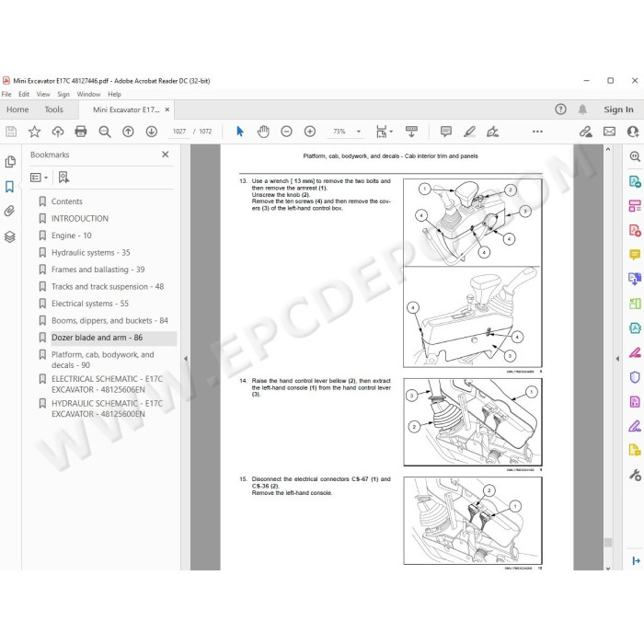The width and height of the screenshot is (644, 644).
Task: Open the Protect shield tool
Action: 635,377
